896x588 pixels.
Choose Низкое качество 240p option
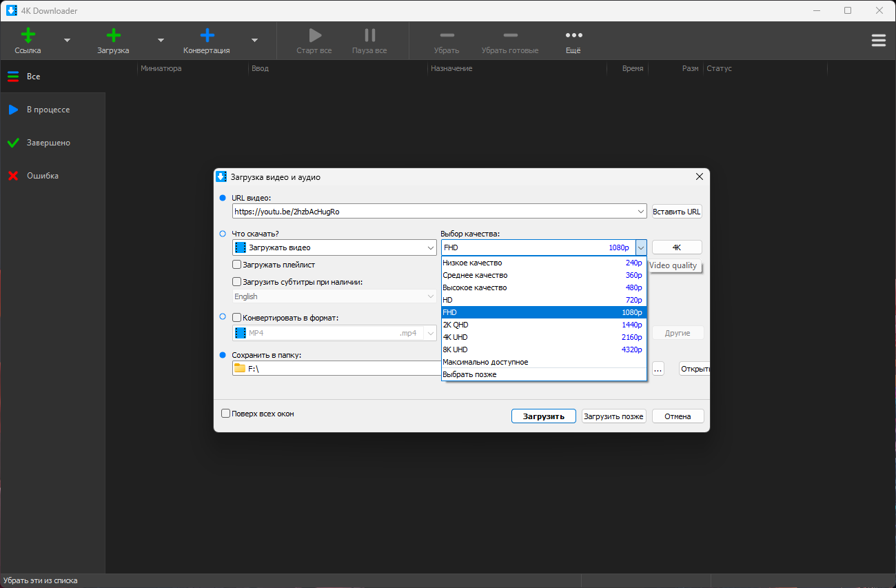click(x=544, y=263)
